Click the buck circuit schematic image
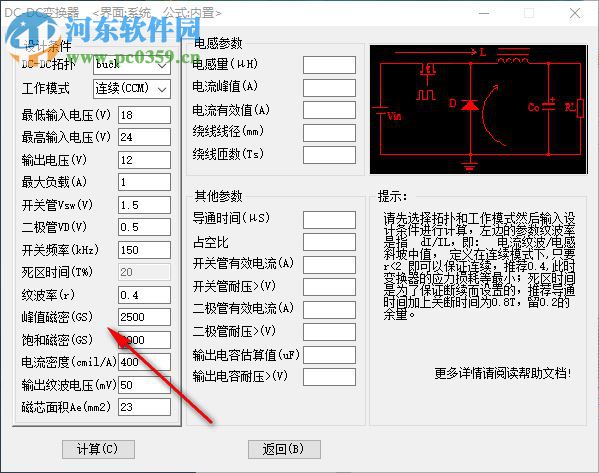The image size is (599, 473). 479,110
